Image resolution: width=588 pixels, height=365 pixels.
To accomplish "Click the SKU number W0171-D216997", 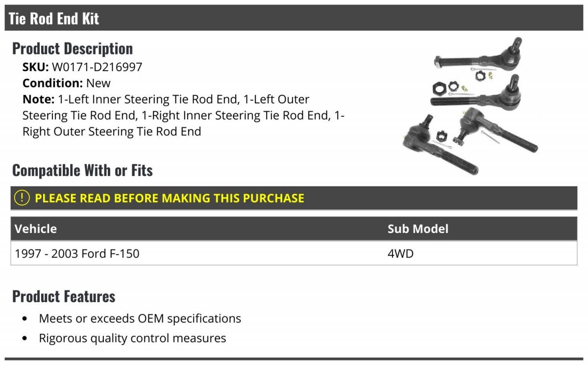I will click(97, 67).
